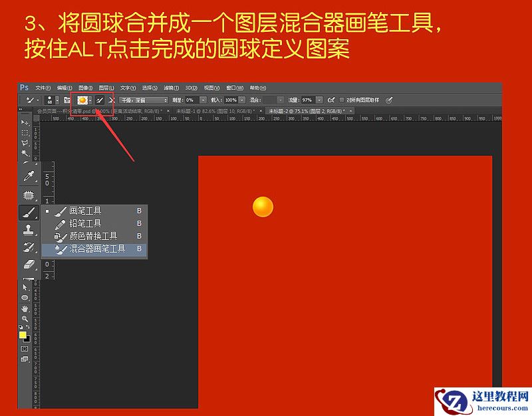532x416 pixels.
Task: Toggle the airbrush mode in the options bar
Action: pos(331,98)
